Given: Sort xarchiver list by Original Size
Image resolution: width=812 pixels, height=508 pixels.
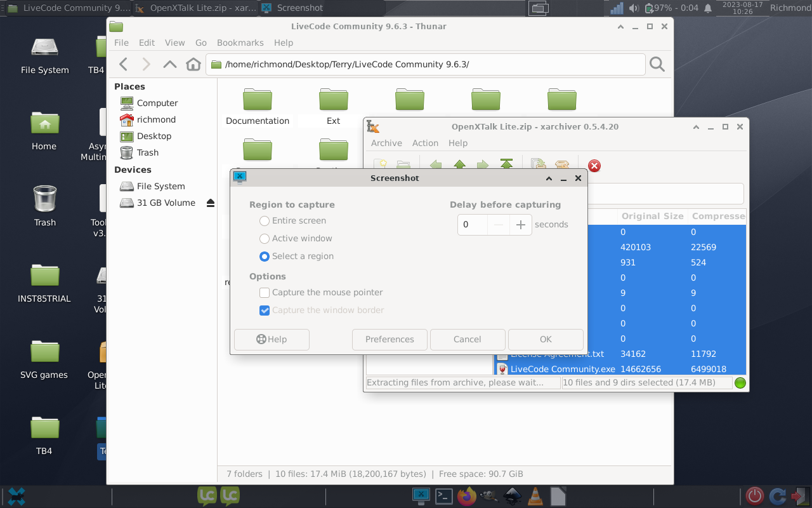Looking at the screenshot, I should (652, 216).
